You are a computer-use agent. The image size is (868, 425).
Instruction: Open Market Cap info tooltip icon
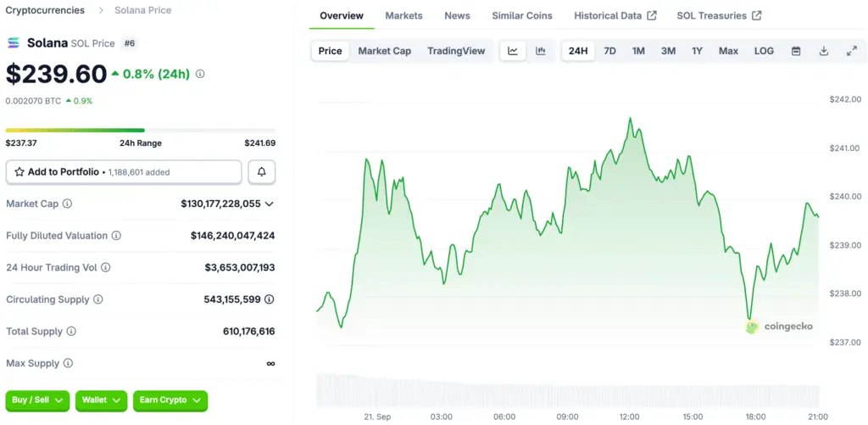[x=67, y=204]
